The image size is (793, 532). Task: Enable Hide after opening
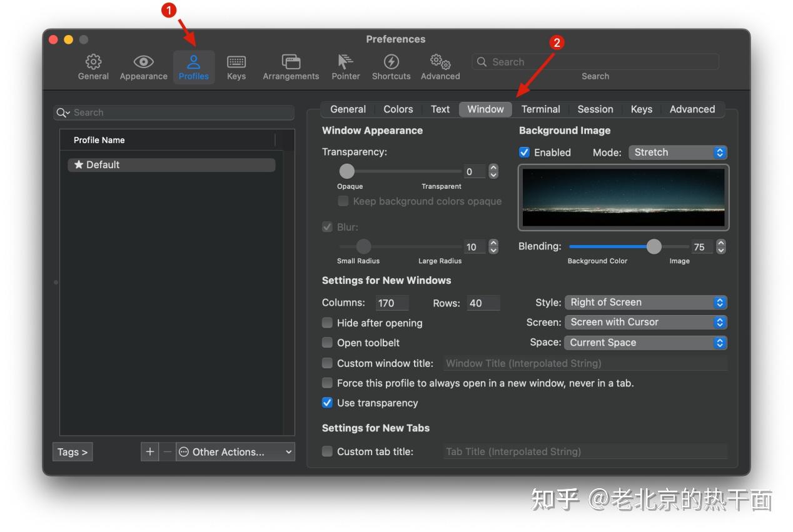click(327, 323)
